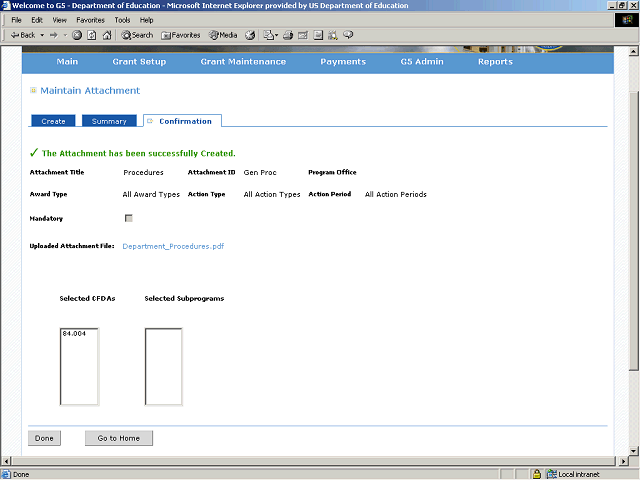This screenshot has height=480, width=640.
Task: Click the Mail icon in the toolbar
Action: [x=270, y=35]
